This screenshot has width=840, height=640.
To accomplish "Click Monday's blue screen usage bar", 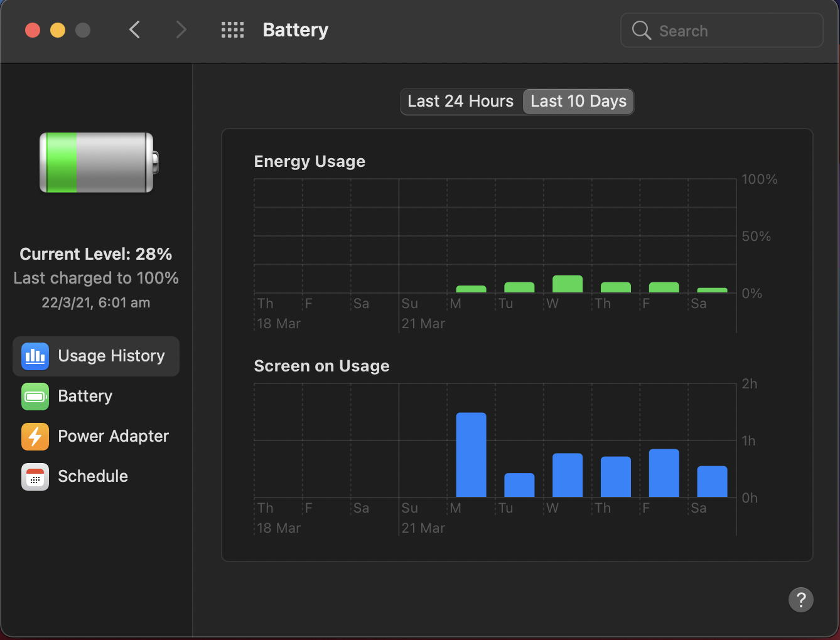I will (x=471, y=455).
